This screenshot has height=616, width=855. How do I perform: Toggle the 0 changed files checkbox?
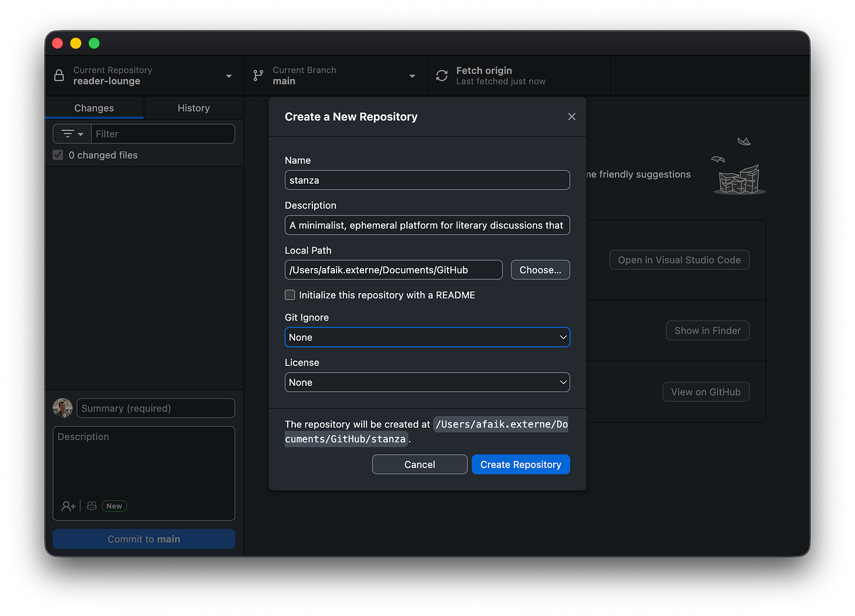click(58, 154)
